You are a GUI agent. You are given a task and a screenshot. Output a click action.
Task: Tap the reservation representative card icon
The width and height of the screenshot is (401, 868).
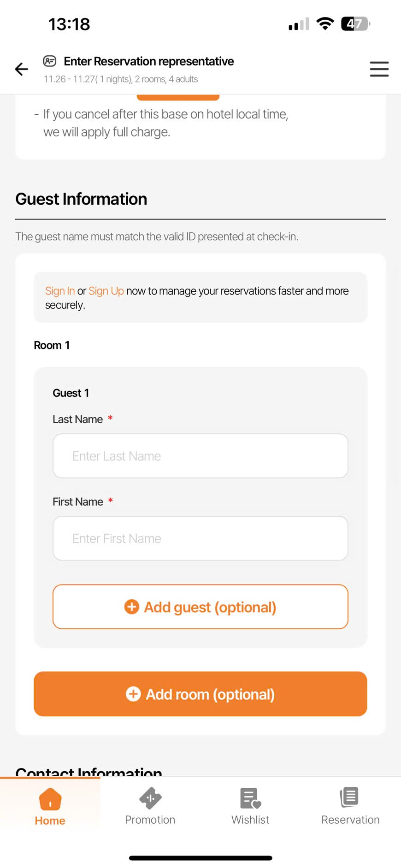(x=50, y=61)
